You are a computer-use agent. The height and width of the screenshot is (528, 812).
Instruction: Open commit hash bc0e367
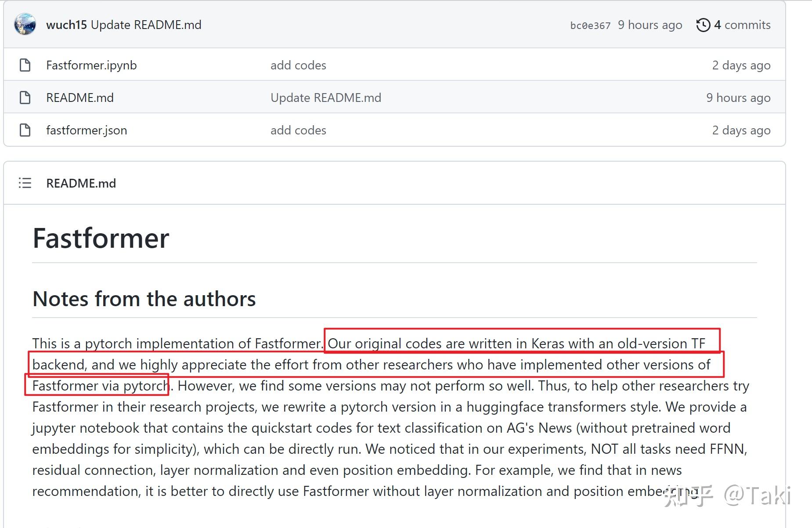click(590, 26)
